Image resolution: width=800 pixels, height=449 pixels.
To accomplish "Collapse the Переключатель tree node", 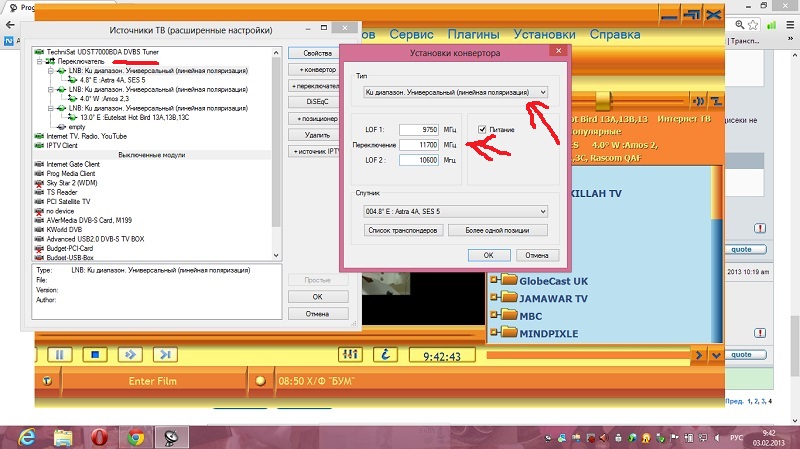I will coord(40,61).
